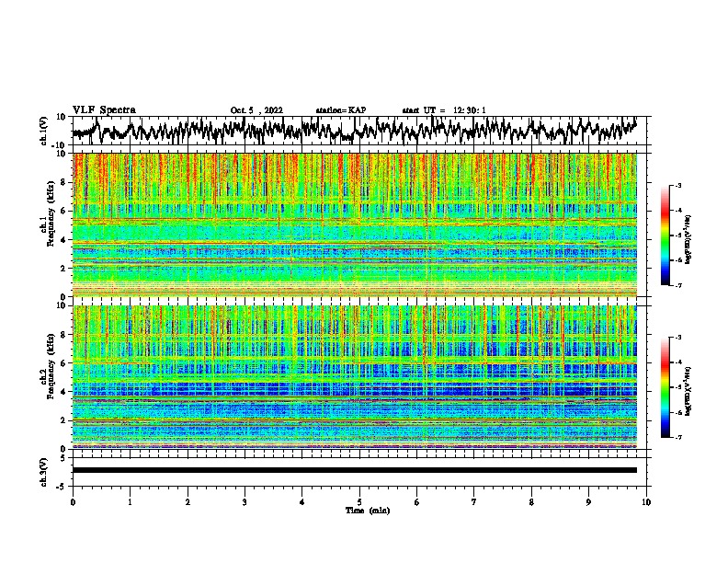Click time axis tick label "5"
Viewport: 728px width, 563px height.
[x=359, y=502]
